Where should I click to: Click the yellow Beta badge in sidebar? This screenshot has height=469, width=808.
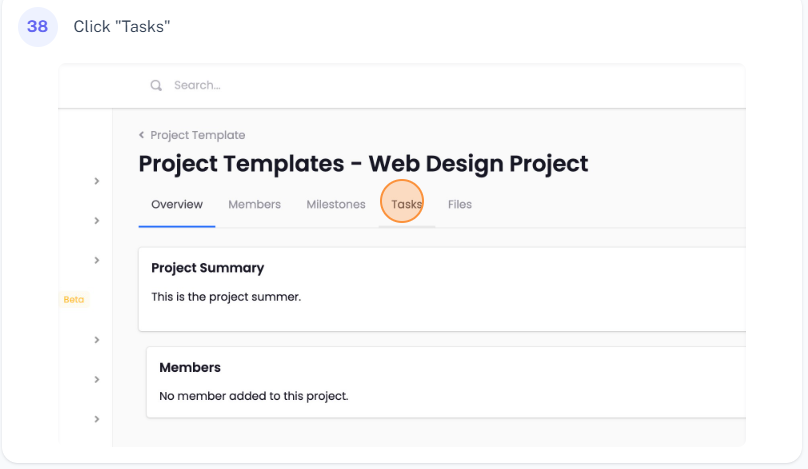(x=74, y=299)
